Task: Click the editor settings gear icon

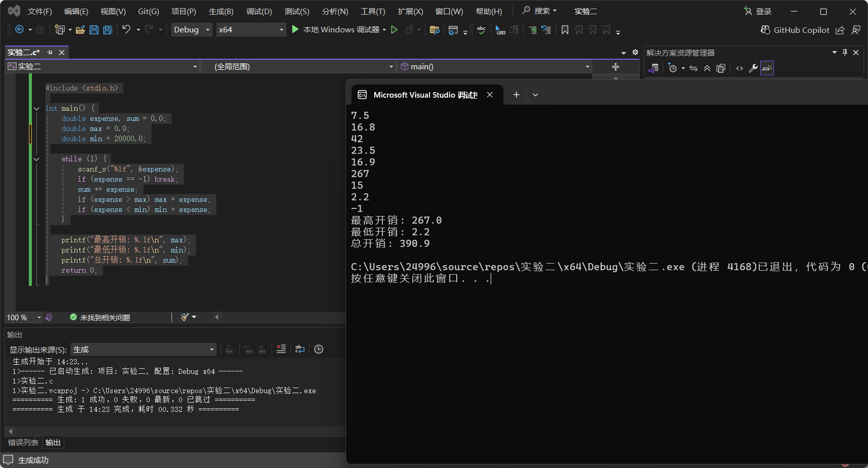Action: pyautogui.click(x=635, y=52)
